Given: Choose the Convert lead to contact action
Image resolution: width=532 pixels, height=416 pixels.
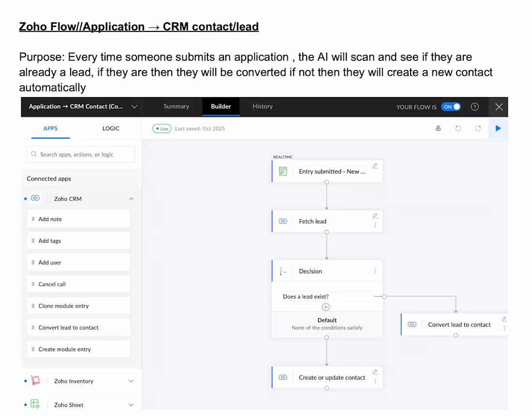Looking at the screenshot, I should (x=68, y=327).
